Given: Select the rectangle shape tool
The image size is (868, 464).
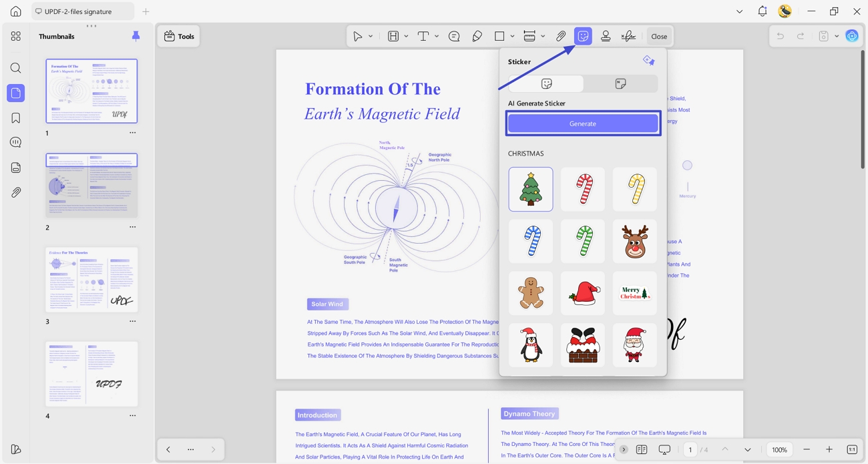Looking at the screenshot, I should (499, 36).
